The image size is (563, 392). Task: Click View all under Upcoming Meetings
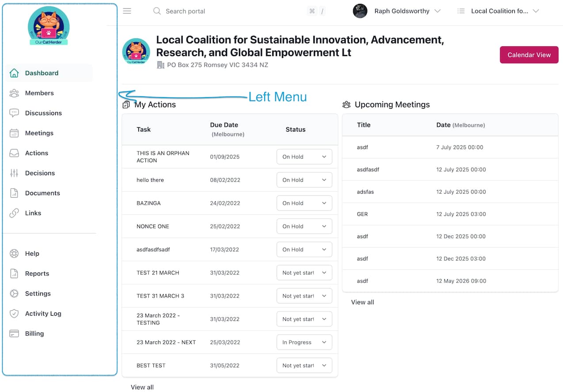pos(362,302)
